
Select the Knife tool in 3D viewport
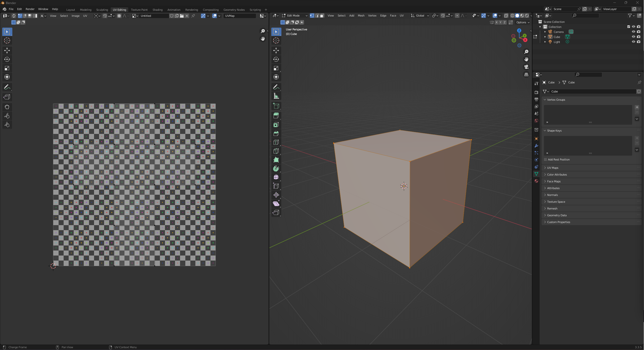(x=276, y=151)
